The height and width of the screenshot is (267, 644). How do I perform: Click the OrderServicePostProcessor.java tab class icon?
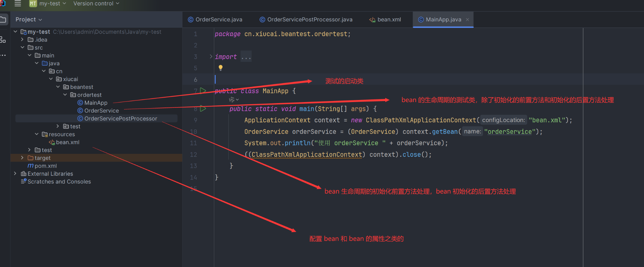(x=262, y=20)
